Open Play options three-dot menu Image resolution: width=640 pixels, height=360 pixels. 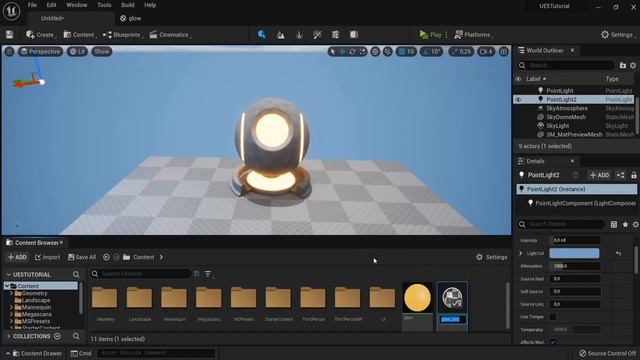click(x=447, y=35)
